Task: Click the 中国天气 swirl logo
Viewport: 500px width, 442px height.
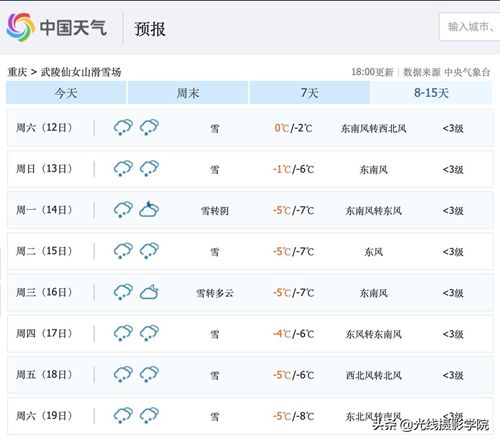Action: pyautogui.click(x=20, y=27)
